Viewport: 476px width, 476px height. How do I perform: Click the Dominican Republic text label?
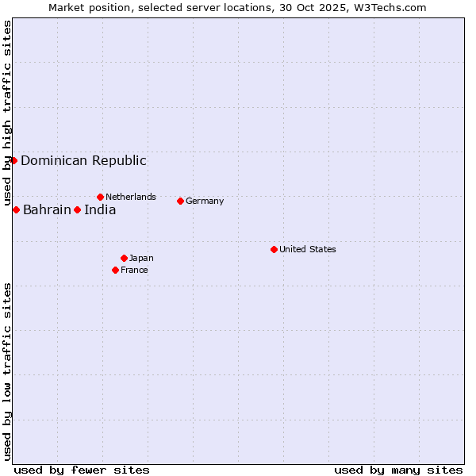click(83, 161)
